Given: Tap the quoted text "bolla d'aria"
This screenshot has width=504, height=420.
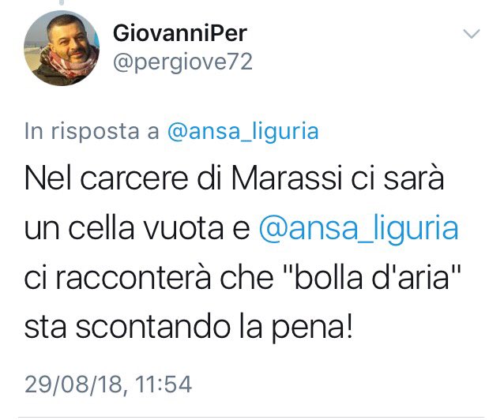Looking at the screenshot, I should pos(372,277).
